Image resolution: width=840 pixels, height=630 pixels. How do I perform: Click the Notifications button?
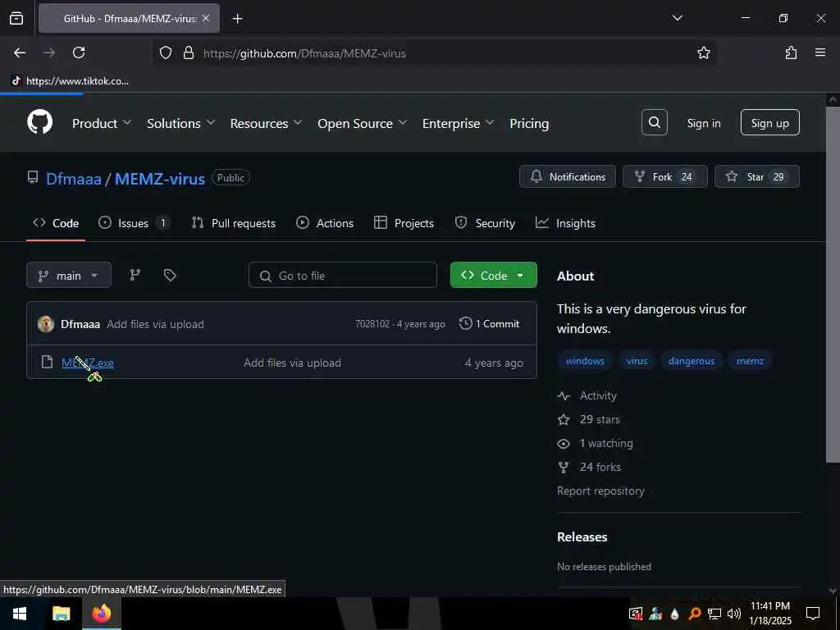[x=568, y=177]
